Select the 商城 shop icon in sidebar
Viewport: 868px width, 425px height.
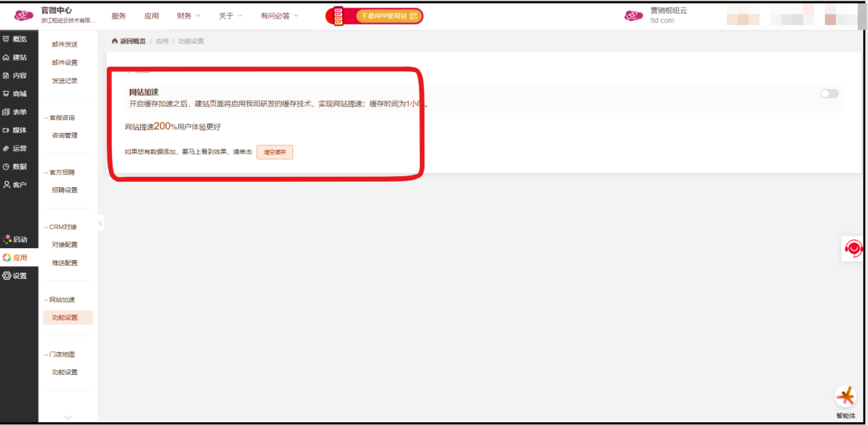pyautogui.click(x=6, y=94)
